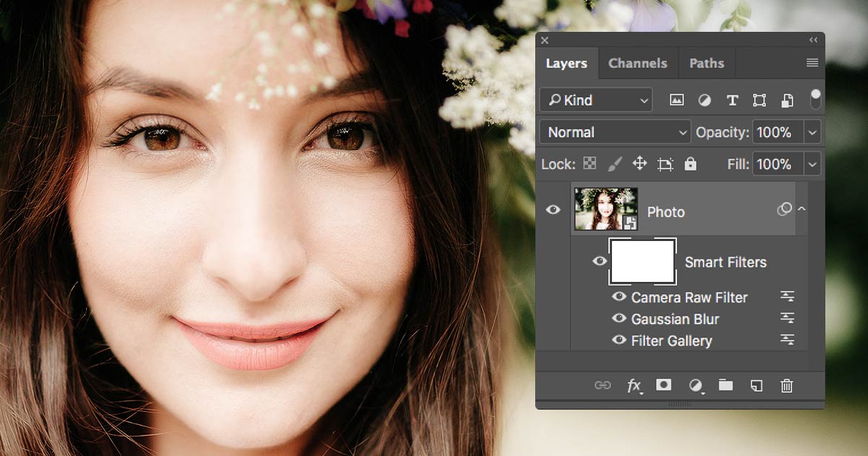
Task: Click the type layer filter icon
Action: 732,101
